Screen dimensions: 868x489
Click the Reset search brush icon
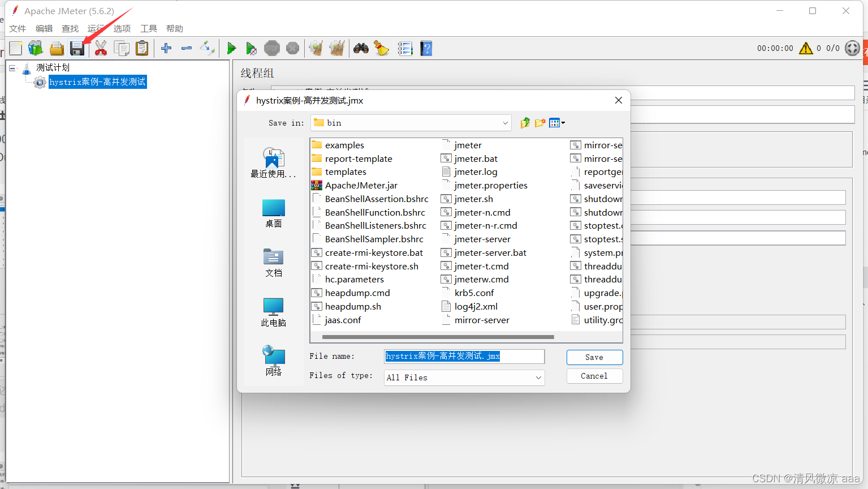pos(382,48)
